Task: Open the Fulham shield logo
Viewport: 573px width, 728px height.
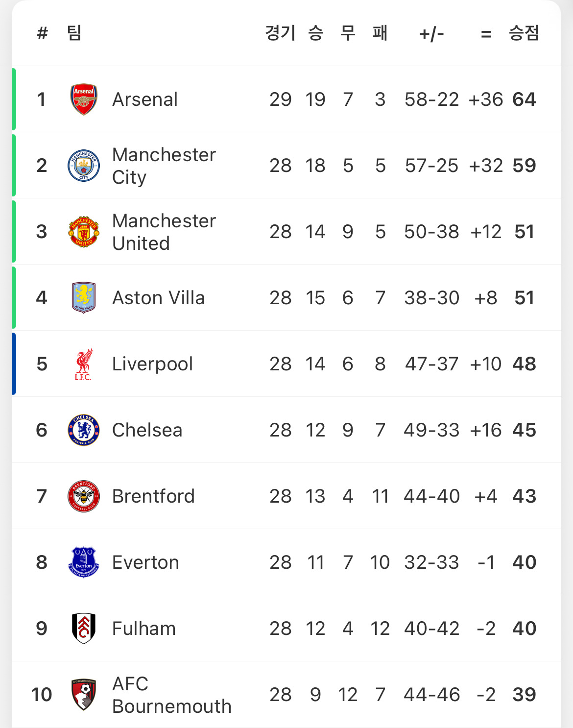Action: 84,629
